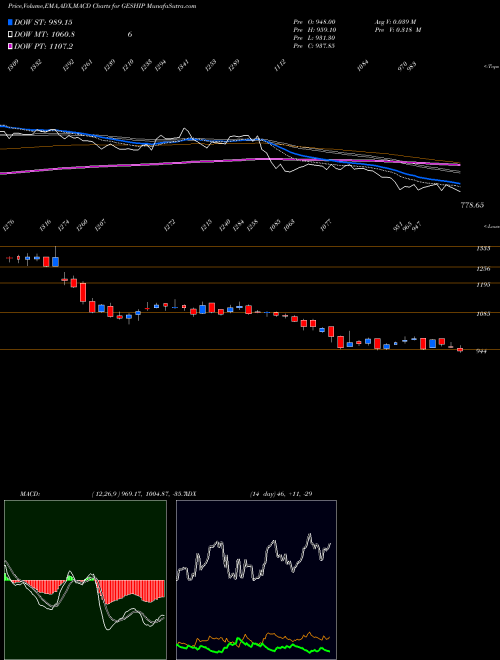This screenshot has width=500, height=660.
Task: Click the 'Avg V: 0.039 M' volume text
Action: (395, 22)
